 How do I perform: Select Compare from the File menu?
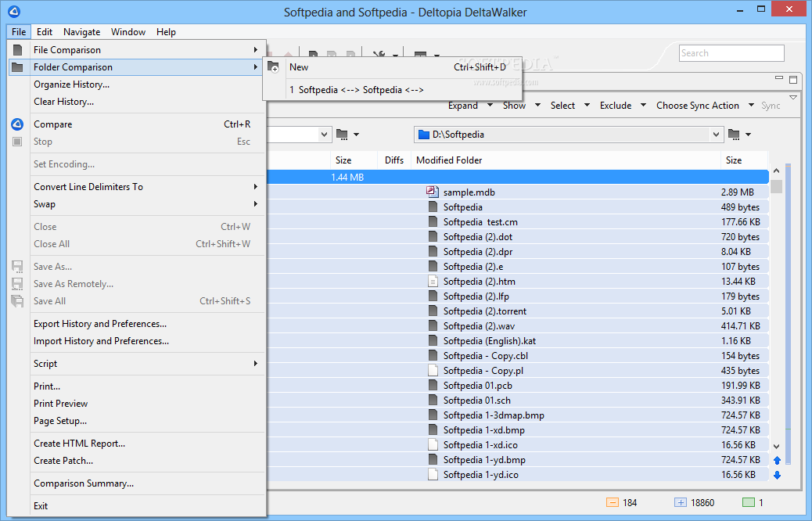click(137, 124)
